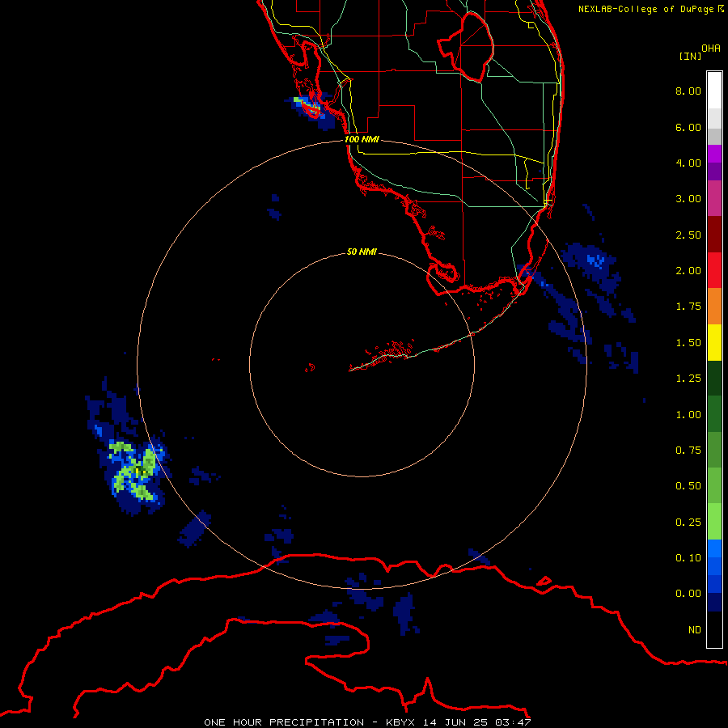Click the 0.75 legend value
728x728 pixels.
point(688,451)
